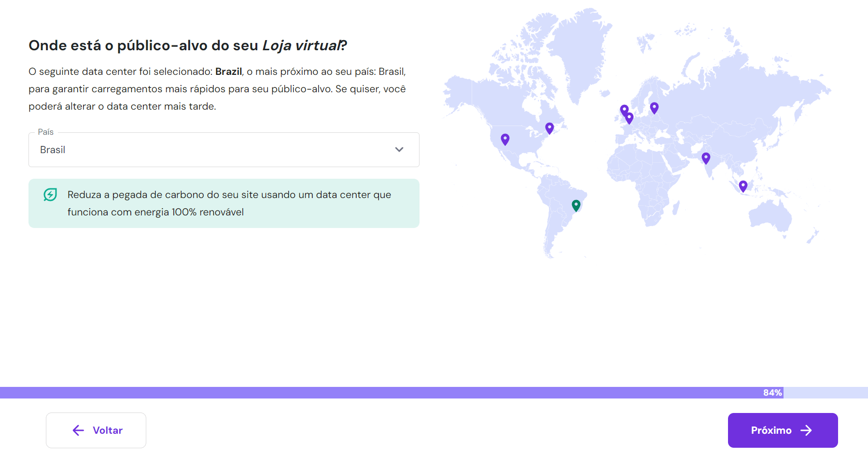Select the United Kingdom data center pin
Viewport: 868px width, 455px height.
coord(624,109)
